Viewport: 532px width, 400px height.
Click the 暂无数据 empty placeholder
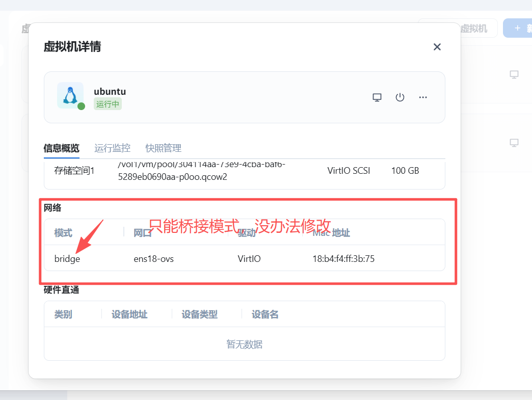pyautogui.click(x=244, y=344)
